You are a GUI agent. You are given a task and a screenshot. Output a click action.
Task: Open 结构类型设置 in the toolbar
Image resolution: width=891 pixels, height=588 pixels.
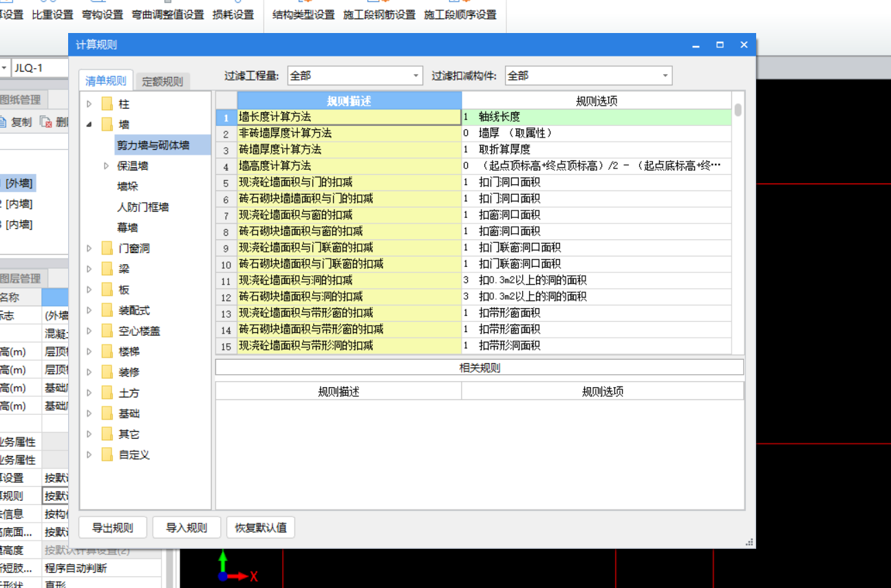tap(303, 14)
